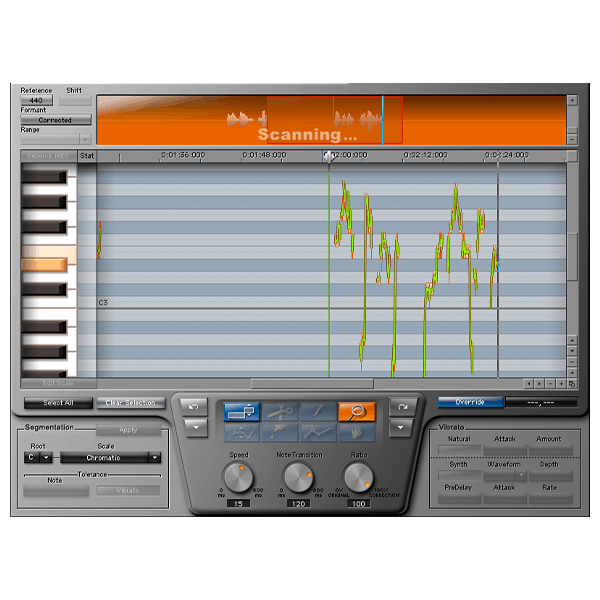Choose the Pencil draw tool
600x600 pixels.
click(x=320, y=410)
